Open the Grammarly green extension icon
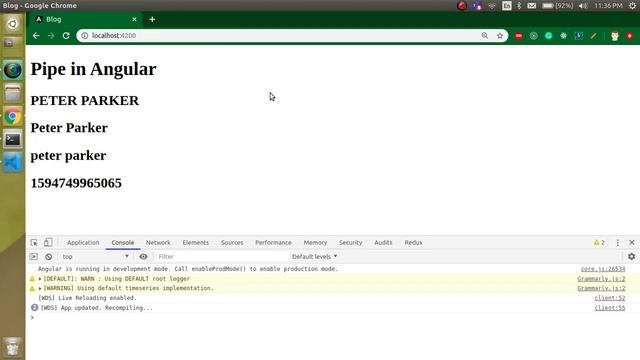The image size is (640, 360). 549,36
